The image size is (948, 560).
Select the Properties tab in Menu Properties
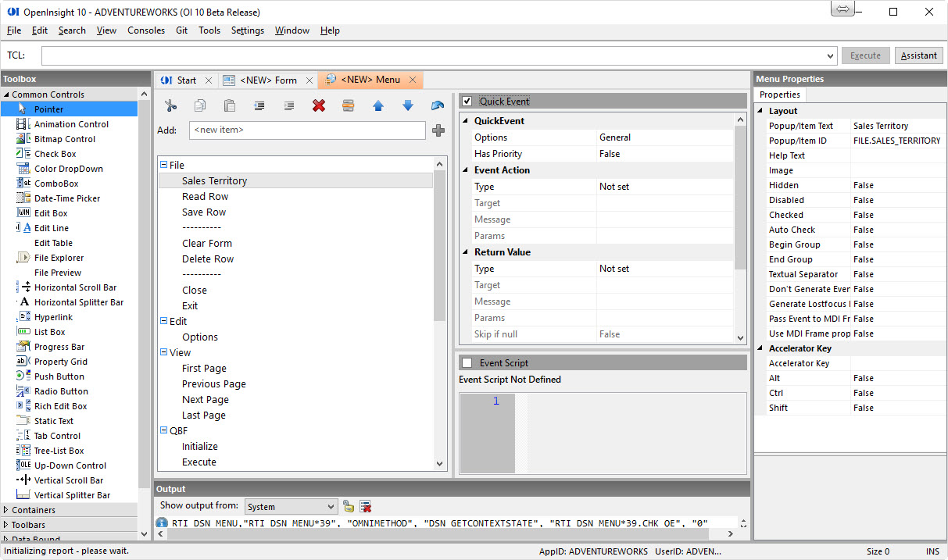coord(780,95)
